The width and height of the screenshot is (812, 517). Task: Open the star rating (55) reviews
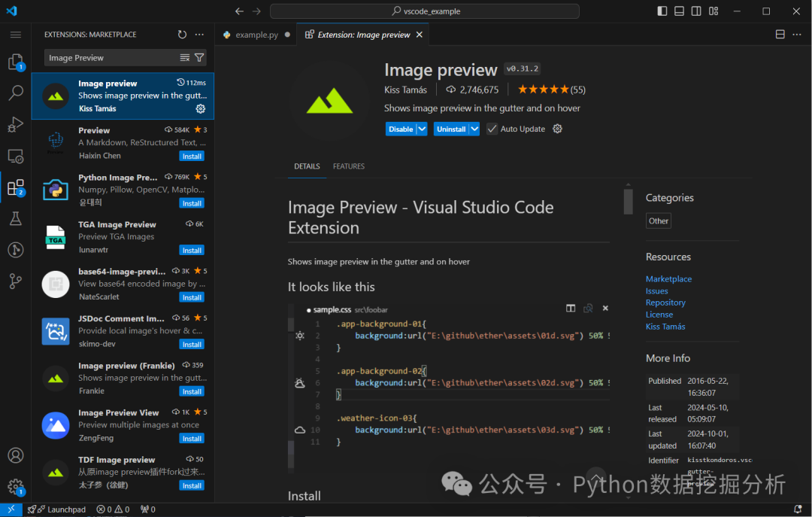click(552, 90)
